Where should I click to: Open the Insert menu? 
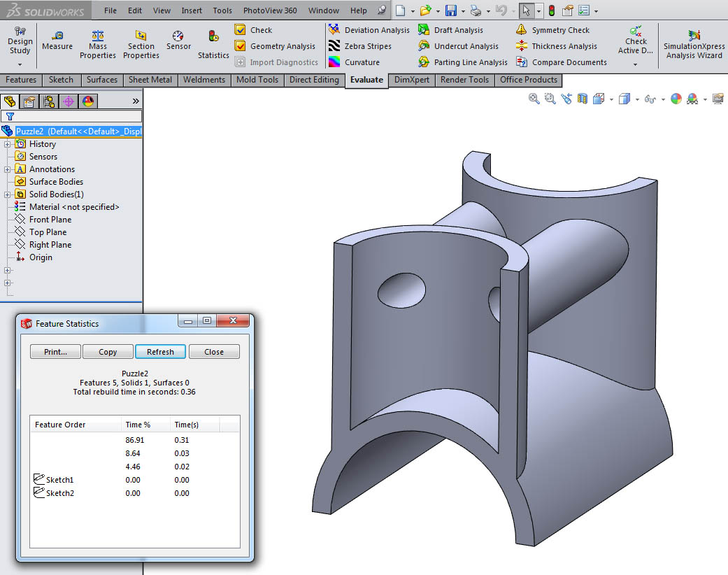(192, 10)
